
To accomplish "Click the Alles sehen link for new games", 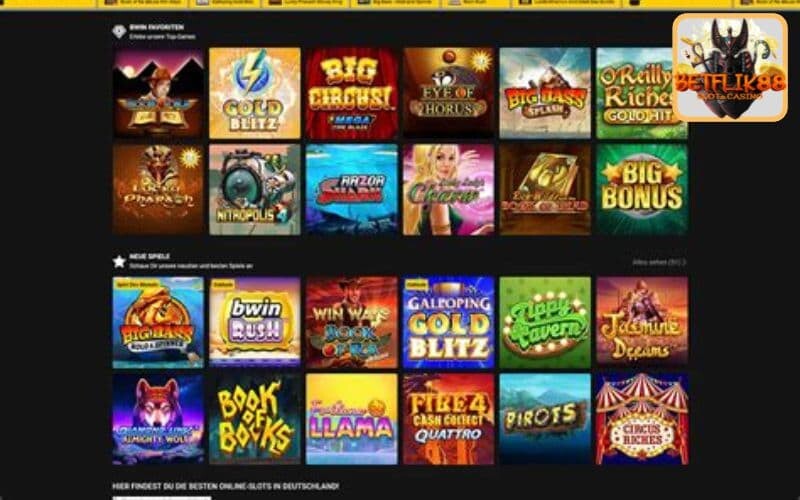I will [659, 262].
